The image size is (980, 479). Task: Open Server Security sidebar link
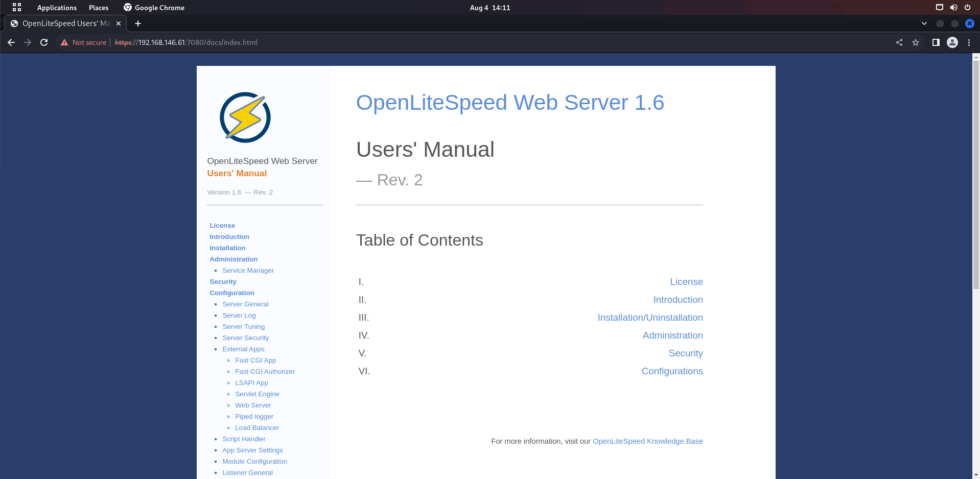pyautogui.click(x=245, y=338)
